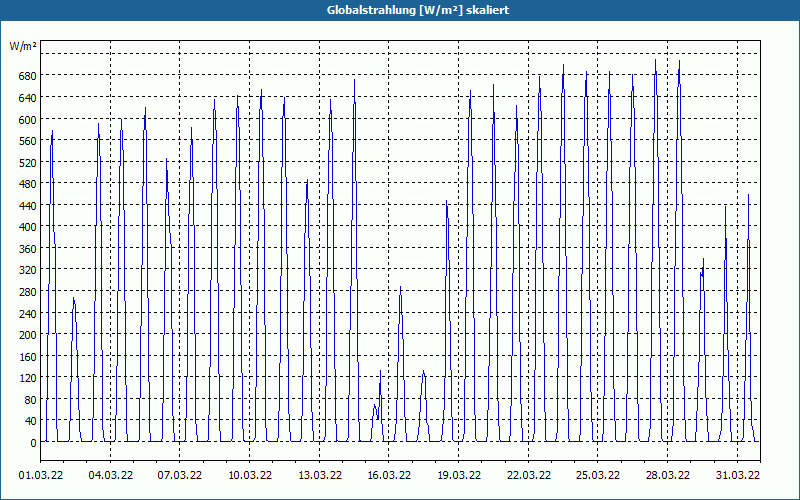Click the 280 y-axis value
Screen dimensions: 800x500
coord(27,292)
